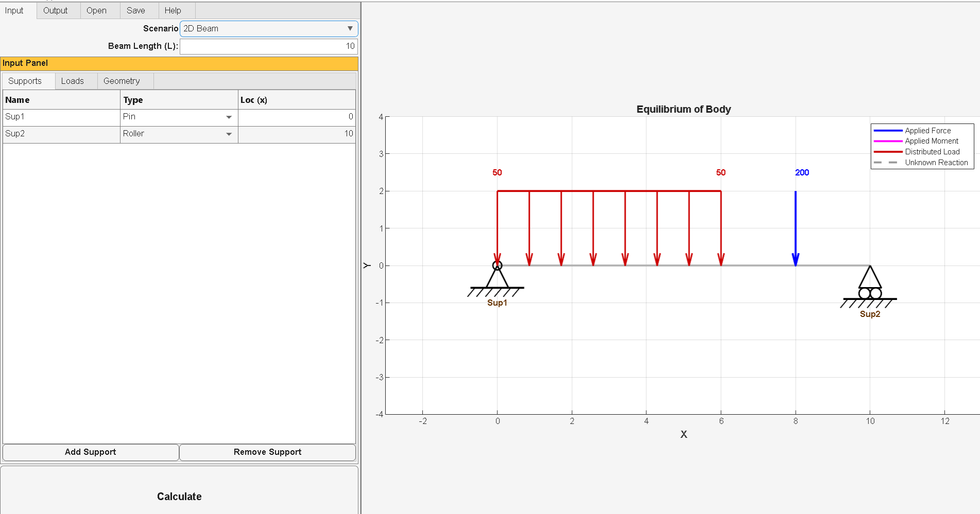Click the Unknown Reaction legend entry
The image size is (980, 514).
pos(921,163)
